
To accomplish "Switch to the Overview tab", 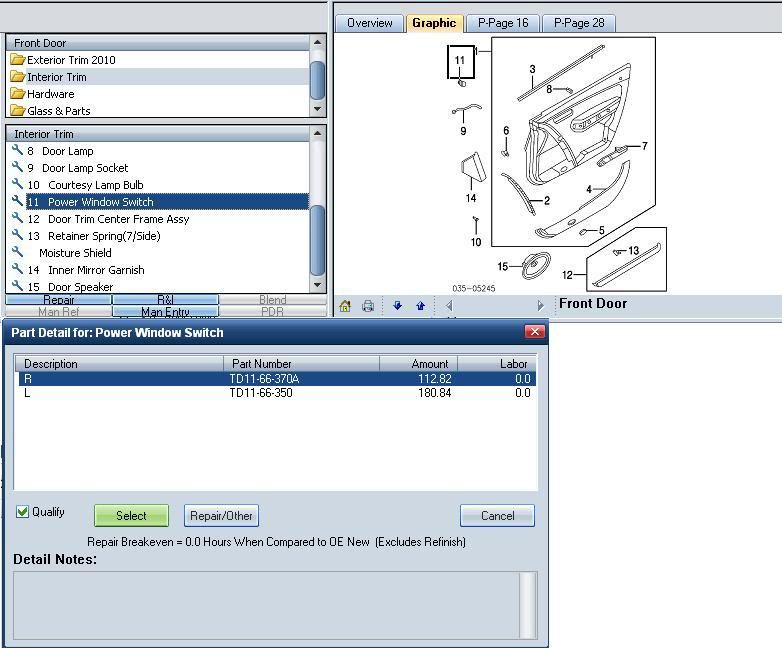I will tap(370, 23).
